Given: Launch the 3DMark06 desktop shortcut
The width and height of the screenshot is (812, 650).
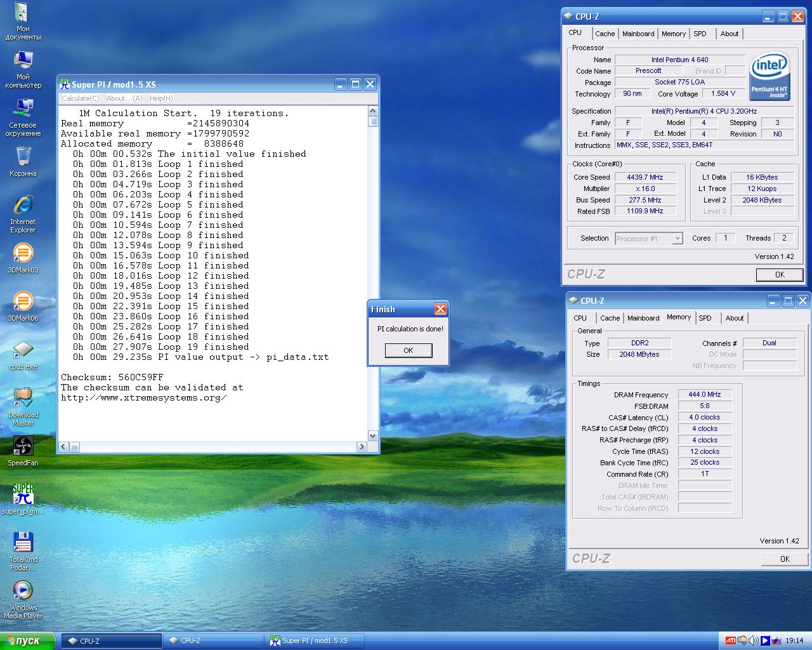Looking at the screenshot, I should click(23, 306).
